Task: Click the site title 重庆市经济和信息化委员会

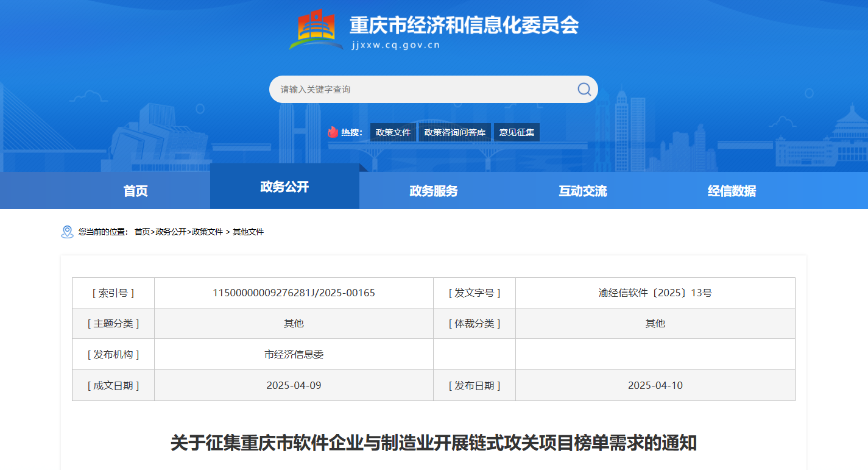Action: coord(464,25)
